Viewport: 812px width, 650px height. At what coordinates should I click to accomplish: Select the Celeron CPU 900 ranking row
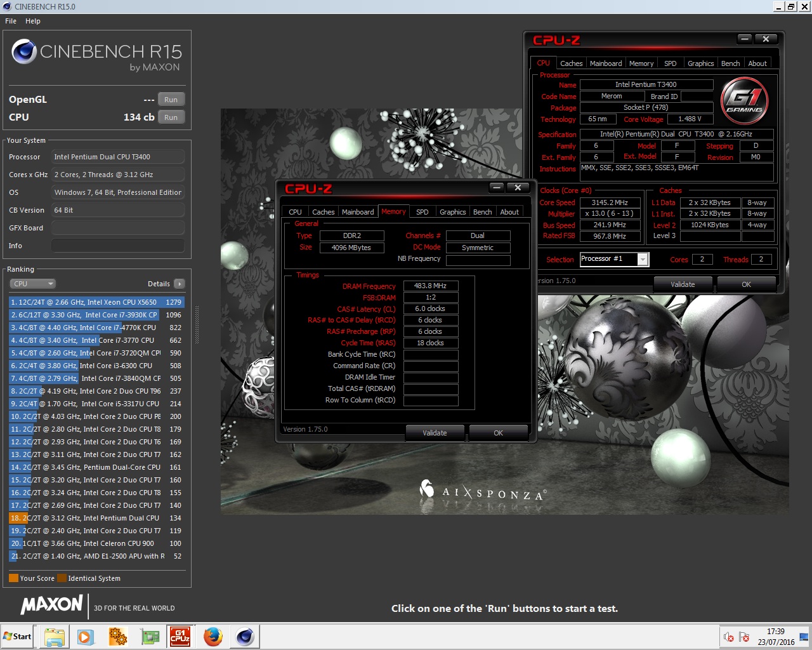[x=96, y=543]
